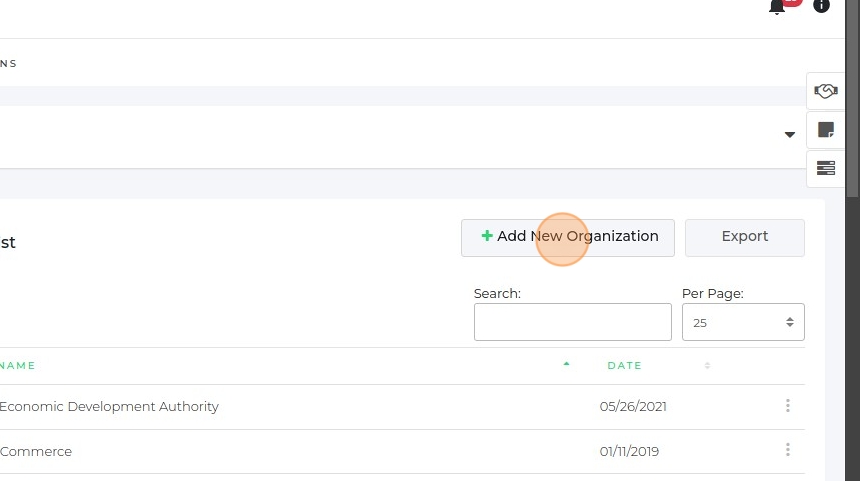
Task: Open the Per Page dropdown
Action: pyautogui.click(x=743, y=323)
